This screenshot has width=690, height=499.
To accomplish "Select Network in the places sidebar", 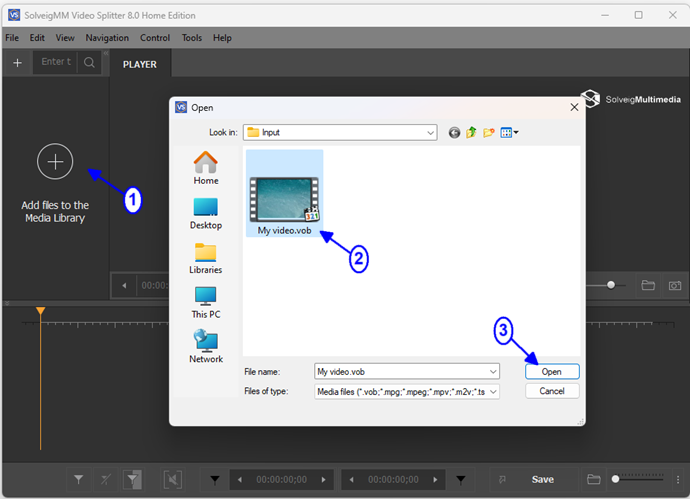I will tap(206, 347).
